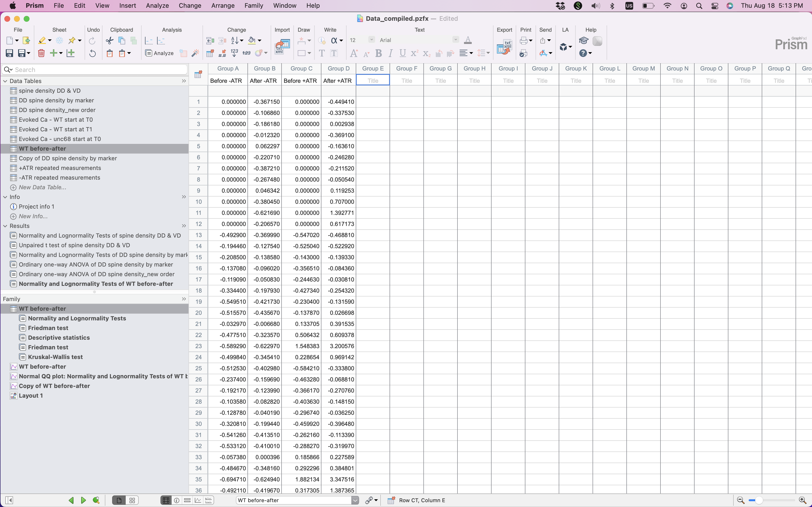Adjust the zoom slider at bottom right
The height and width of the screenshot is (507, 812).
coord(759,500)
